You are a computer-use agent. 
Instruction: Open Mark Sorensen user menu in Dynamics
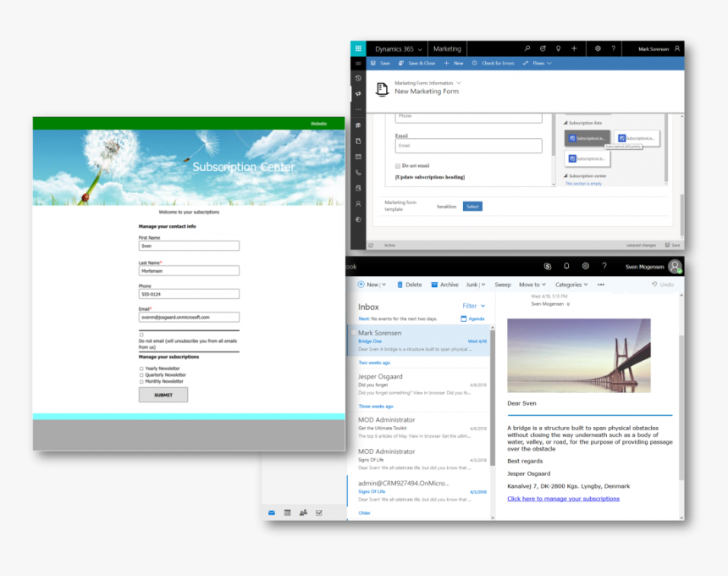659,49
